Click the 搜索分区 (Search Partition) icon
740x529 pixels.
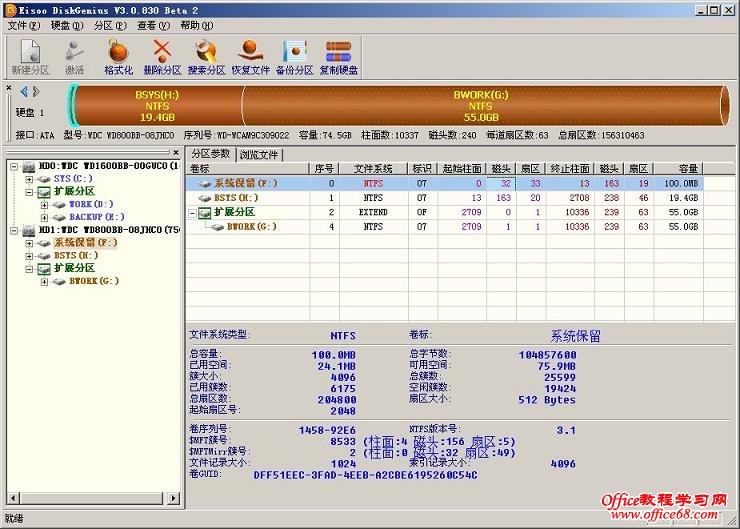pyautogui.click(x=206, y=56)
